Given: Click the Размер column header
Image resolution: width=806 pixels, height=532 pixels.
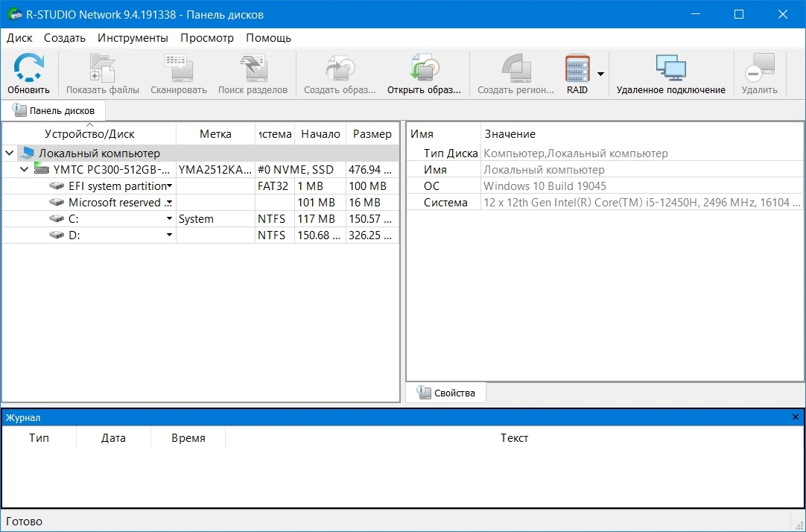Looking at the screenshot, I should 372,134.
